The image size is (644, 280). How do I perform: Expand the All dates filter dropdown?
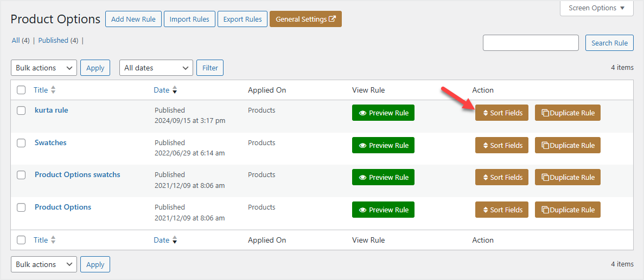pos(156,68)
